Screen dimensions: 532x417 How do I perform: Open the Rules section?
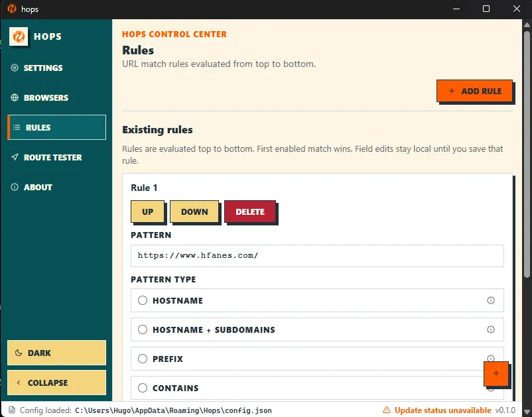coord(56,127)
